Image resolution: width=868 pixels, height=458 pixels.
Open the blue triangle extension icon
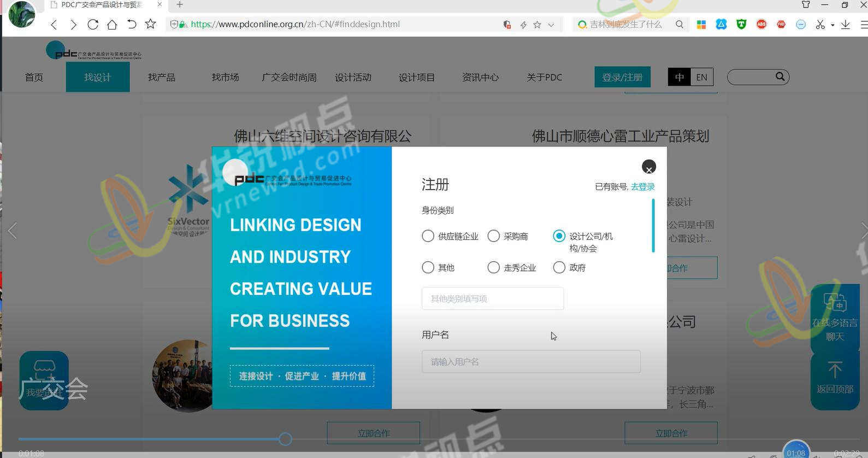721,24
